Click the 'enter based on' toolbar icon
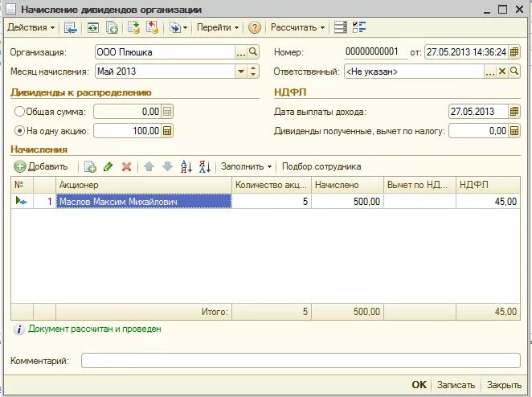The image size is (532, 397). point(175,27)
